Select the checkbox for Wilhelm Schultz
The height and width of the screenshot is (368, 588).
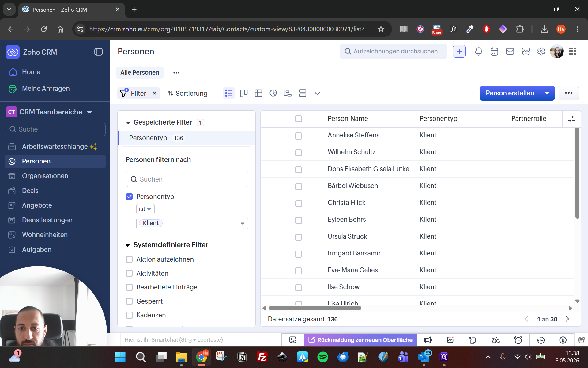click(x=299, y=153)
